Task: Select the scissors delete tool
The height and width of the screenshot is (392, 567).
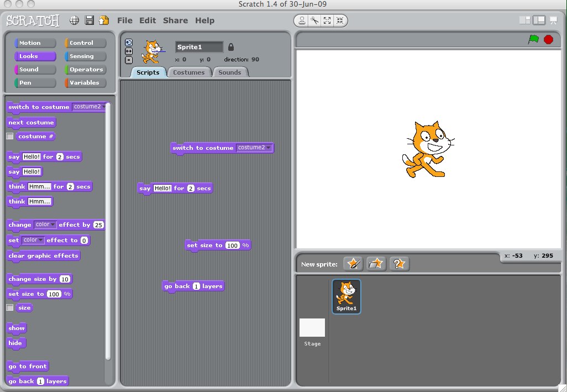Action: [314, 20]
